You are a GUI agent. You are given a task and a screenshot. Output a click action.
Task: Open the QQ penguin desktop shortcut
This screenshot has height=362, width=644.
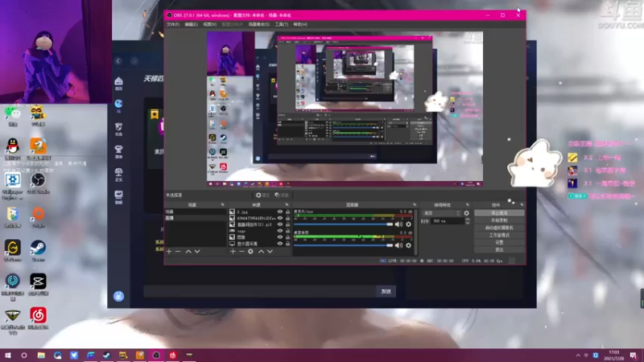(12, 149)
